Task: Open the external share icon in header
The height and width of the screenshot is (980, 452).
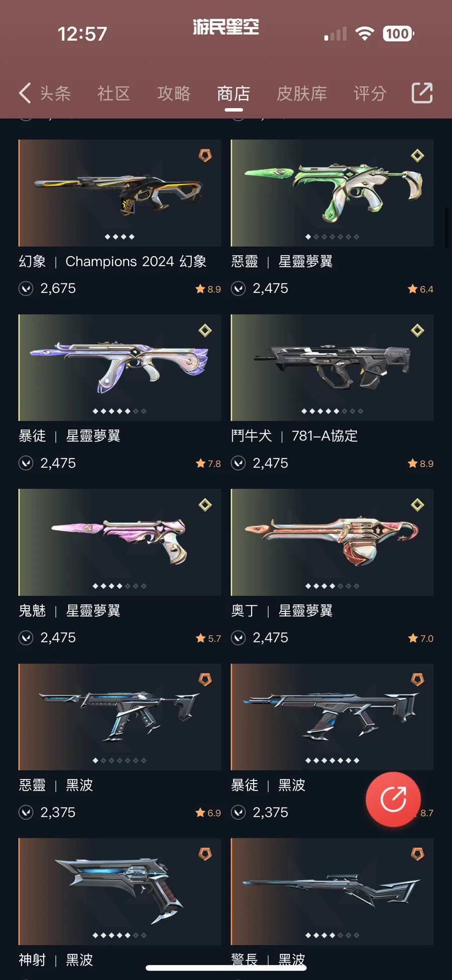Action: point(422,93)
